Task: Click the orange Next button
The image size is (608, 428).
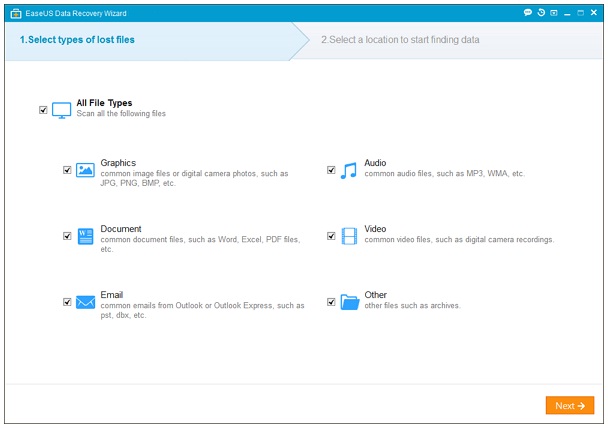Action: pyautogui.click(x=570, y=406)
